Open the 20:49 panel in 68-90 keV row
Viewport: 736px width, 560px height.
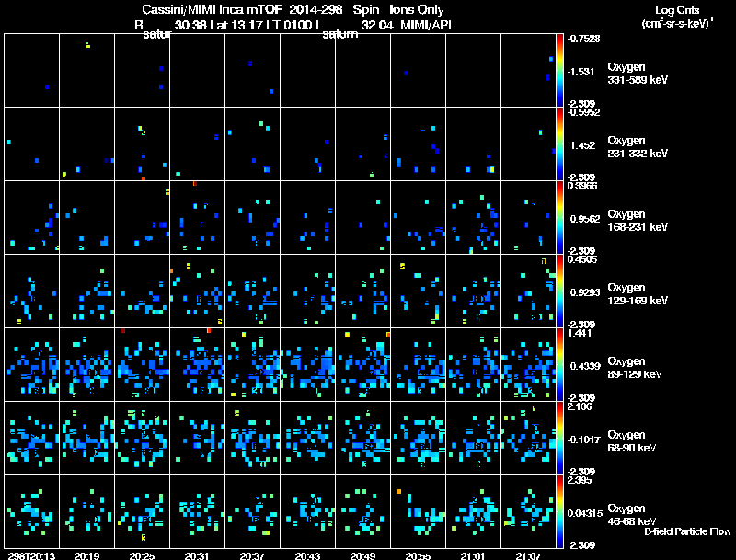pyautogui.click(x=362, y=438)
